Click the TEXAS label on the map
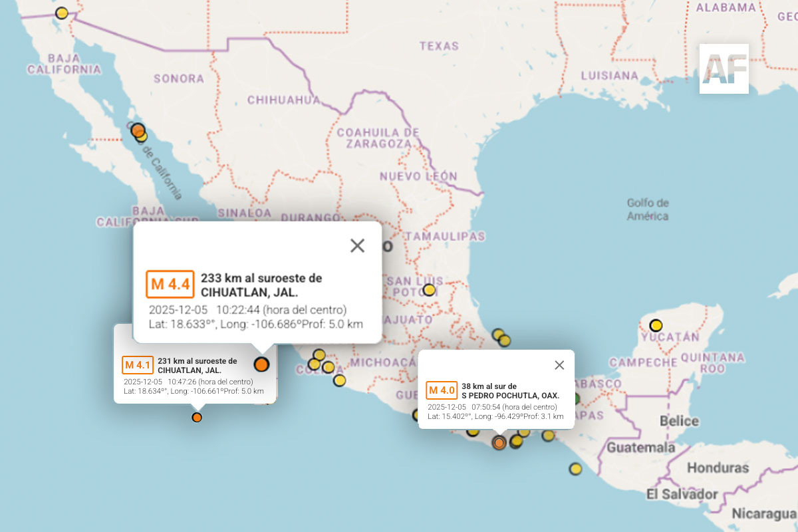 [x=439, y=46]
